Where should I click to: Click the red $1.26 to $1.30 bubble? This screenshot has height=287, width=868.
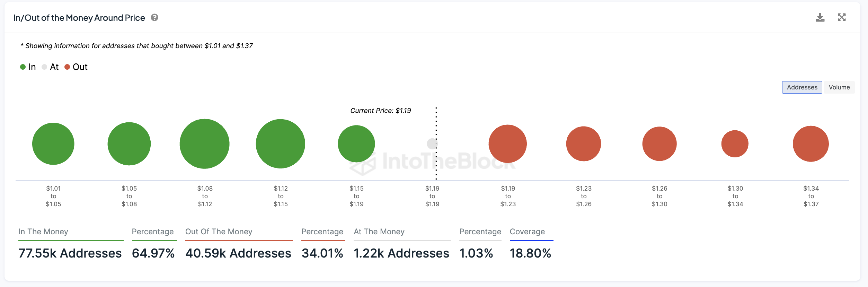[x=659, y=143]
